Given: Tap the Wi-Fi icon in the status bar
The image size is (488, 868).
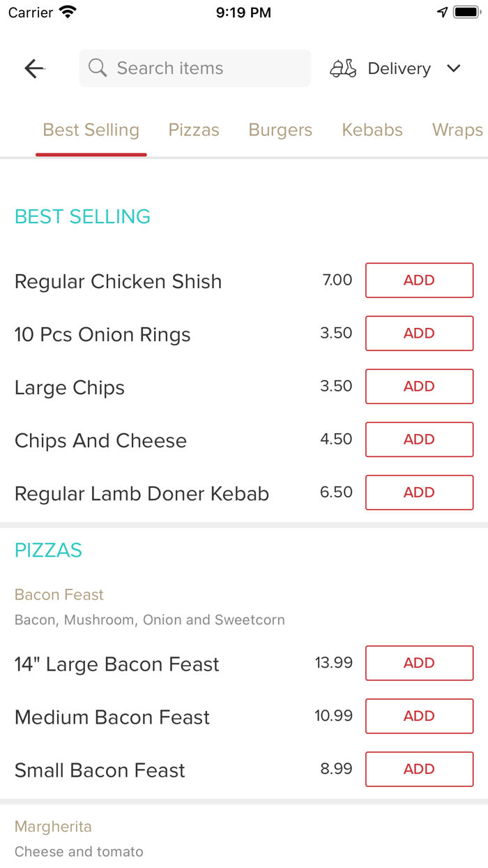Looking at the screenshot, I should [x=66, y=11].
